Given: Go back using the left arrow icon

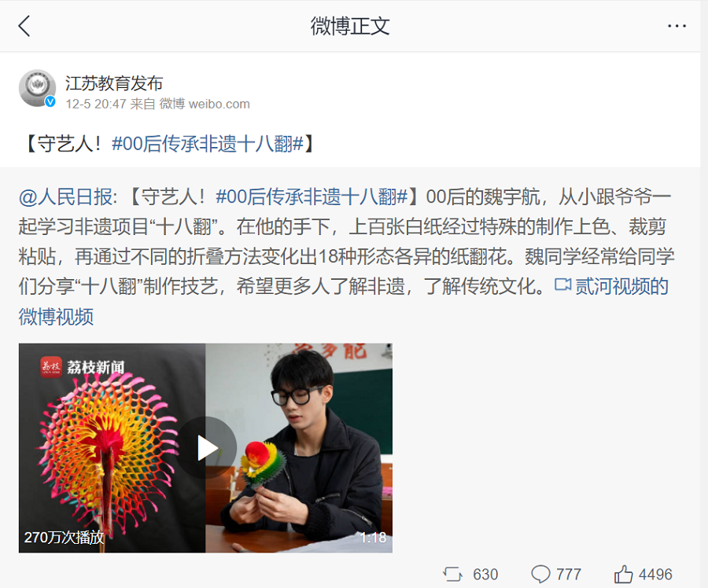Looking at the screenshot, I should click(x=24, y=26).
